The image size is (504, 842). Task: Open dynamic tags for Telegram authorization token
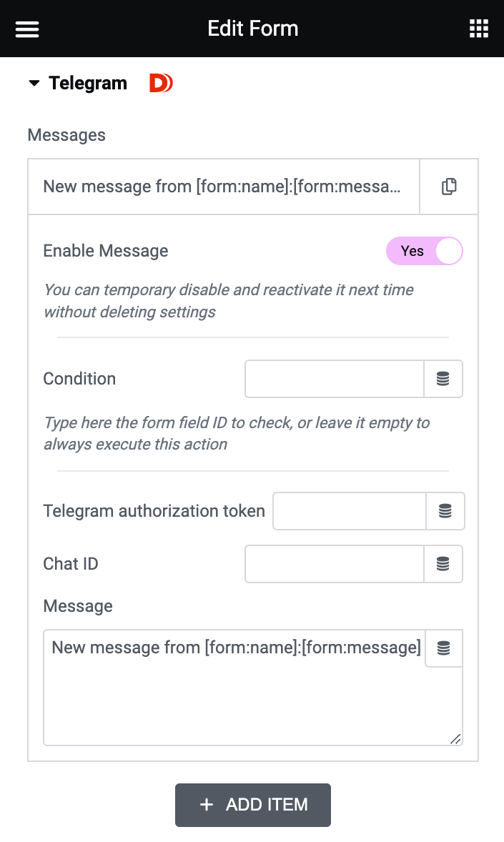click(444, 511)
